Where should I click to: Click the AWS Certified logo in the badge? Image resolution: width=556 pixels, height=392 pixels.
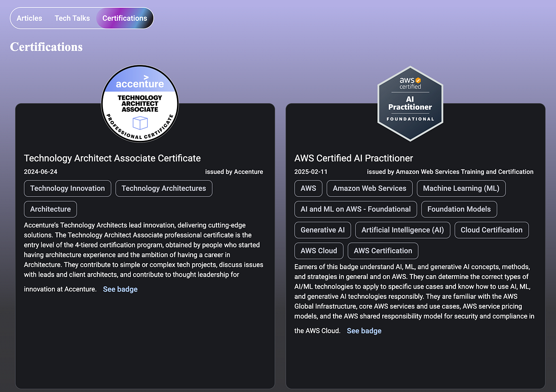click(410, 82)
